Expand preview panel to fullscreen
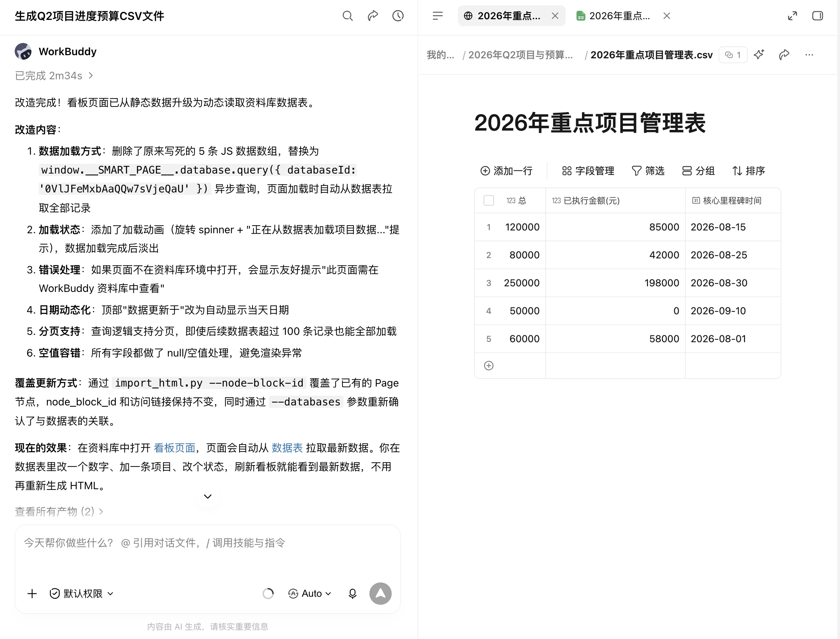The image size is (840, 639). pos(792,16)
